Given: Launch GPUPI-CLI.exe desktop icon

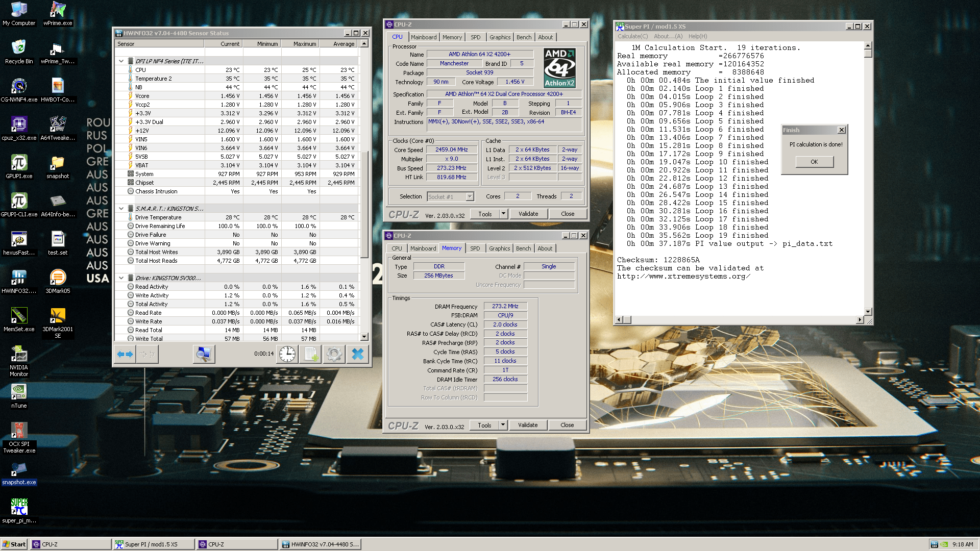Looking at the screenshot, I should tap(19, 205).
